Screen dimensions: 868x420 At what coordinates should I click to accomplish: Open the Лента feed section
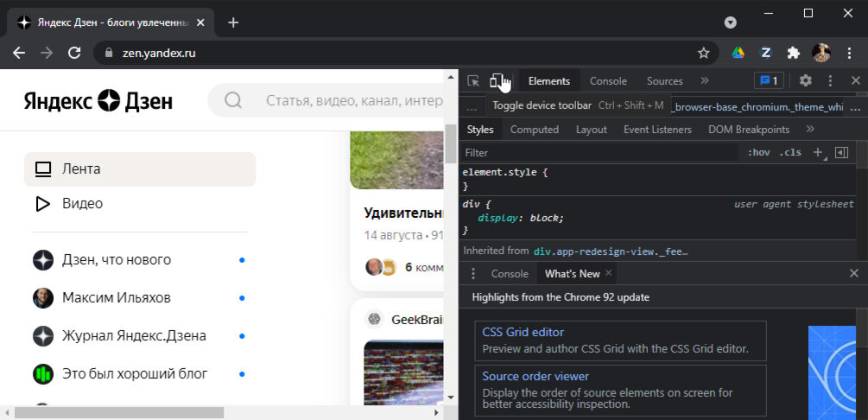(140, 169)
